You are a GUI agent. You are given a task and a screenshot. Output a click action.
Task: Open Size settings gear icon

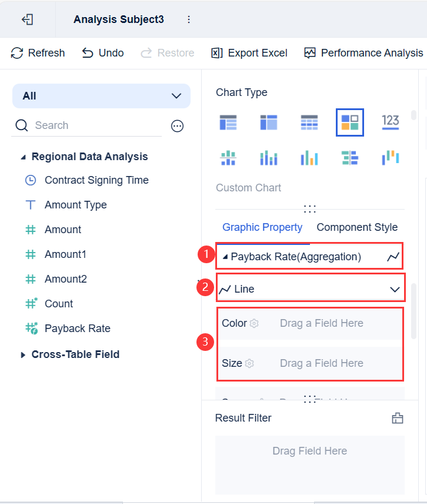pos(249,363)
